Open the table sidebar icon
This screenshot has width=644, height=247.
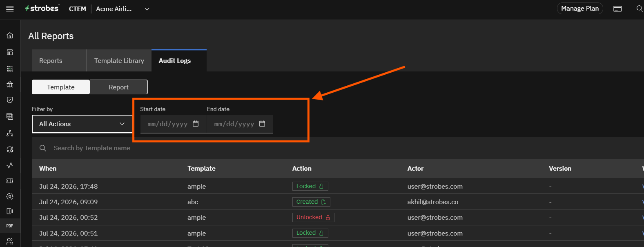pos(10,116)
